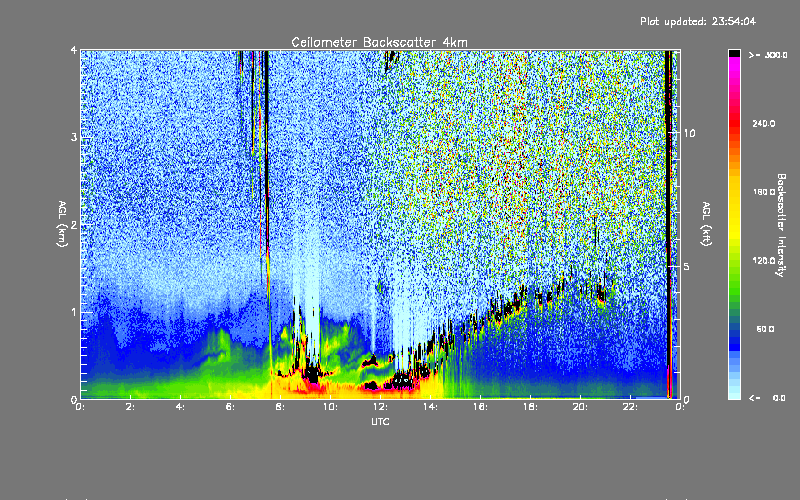Select the "8:" UTC hour tick label
The height and width of the screenshot is (500, 800).
pyautogui.click(x=280, y=407)
